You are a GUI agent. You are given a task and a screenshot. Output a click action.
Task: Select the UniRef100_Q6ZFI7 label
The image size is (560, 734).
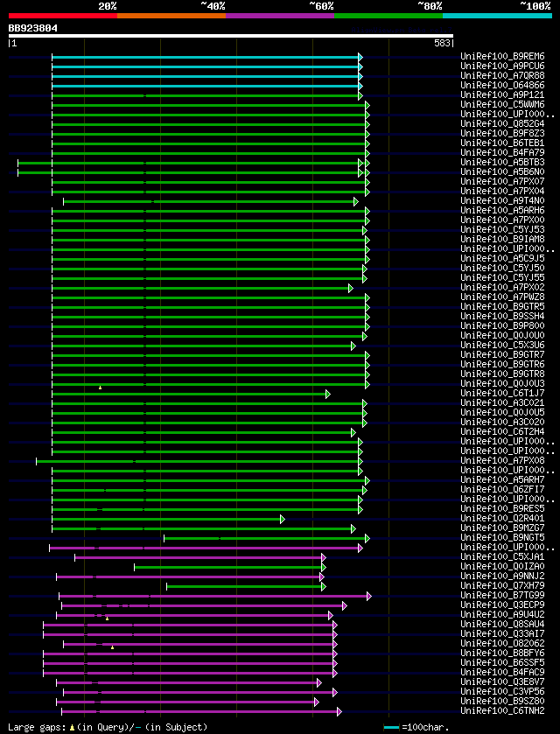[502, 489]
